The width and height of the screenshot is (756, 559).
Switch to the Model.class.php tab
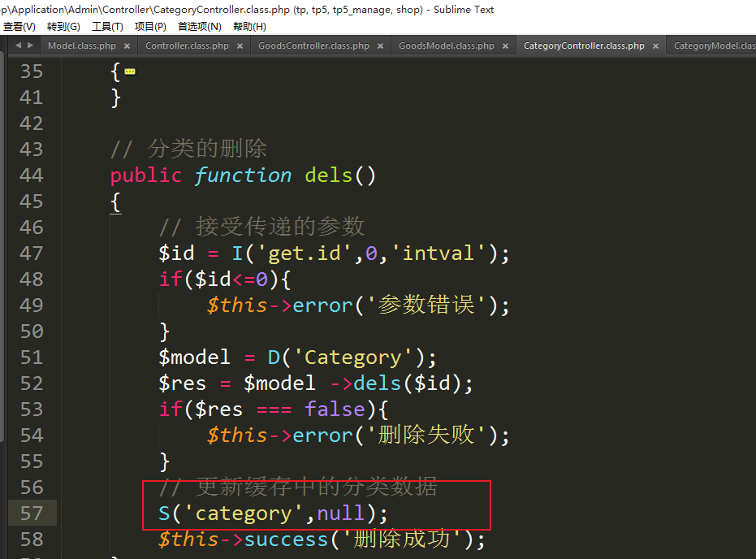click(81, 46)
